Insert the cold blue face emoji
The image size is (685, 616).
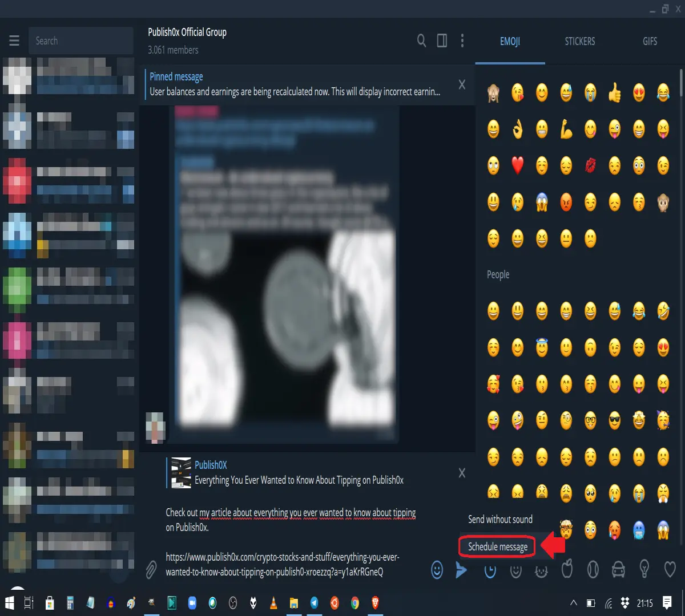pos(639,530)
